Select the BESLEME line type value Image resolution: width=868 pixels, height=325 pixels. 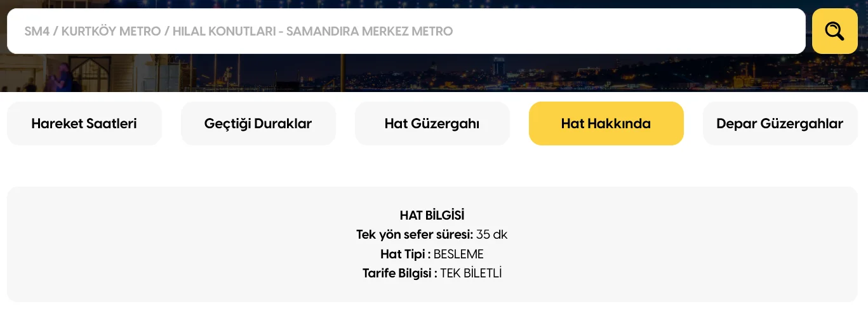(x=458, y=255)
